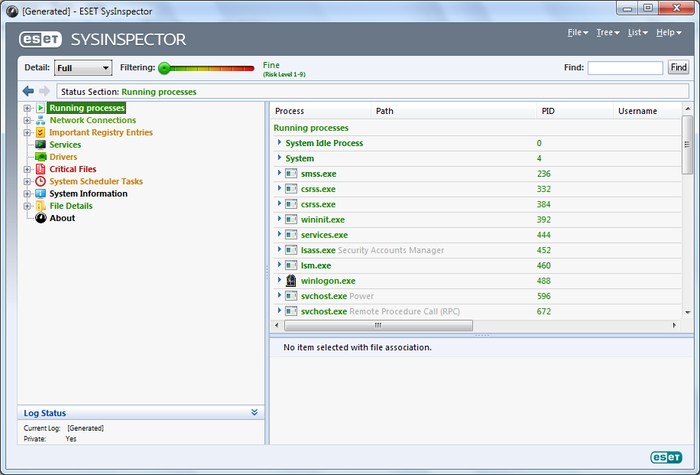
Task: Click the forward navigation arrow
Action: tap(44, 92)
